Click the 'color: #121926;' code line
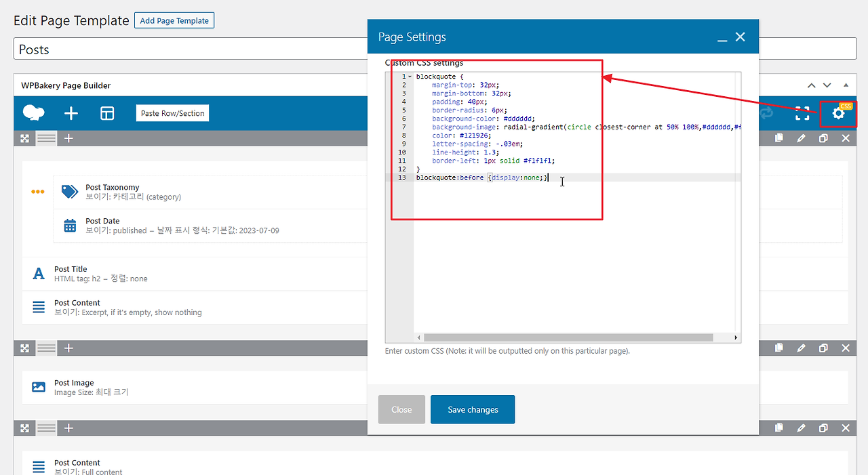Screen dimensions: 868x475 coord(462,136)
